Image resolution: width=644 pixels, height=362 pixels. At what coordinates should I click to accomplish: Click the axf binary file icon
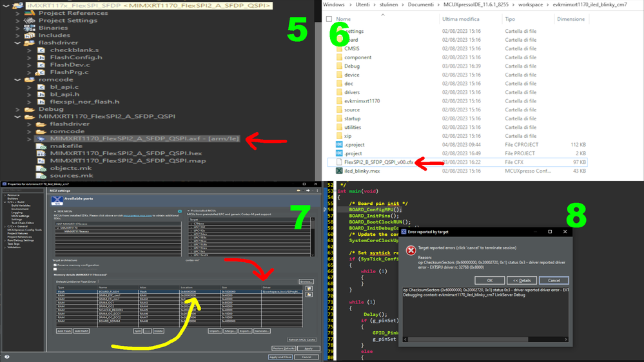41,138
